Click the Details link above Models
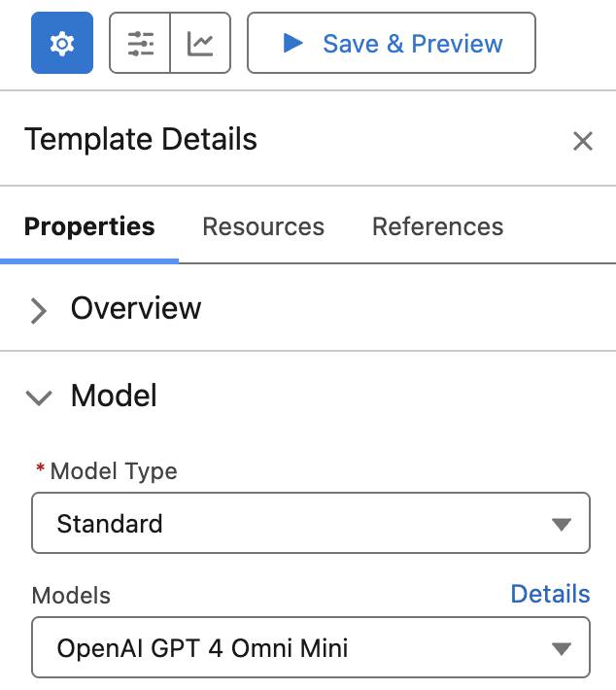Viewport: 616px width, 690px height. pos(550,594)
